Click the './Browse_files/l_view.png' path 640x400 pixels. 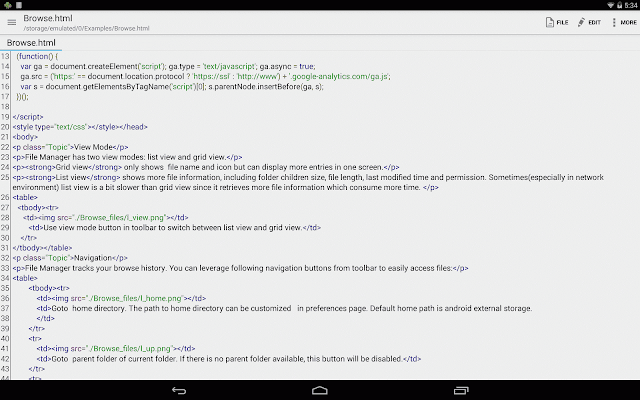coord(120,218)
